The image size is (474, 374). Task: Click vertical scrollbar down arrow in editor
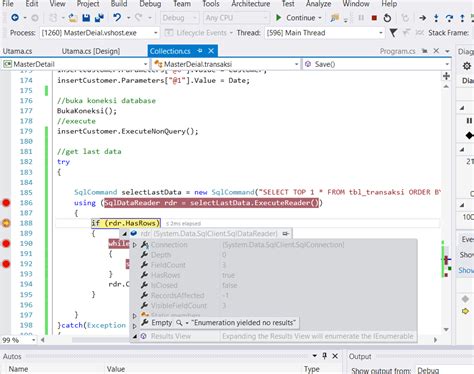[x=446, y=329]
